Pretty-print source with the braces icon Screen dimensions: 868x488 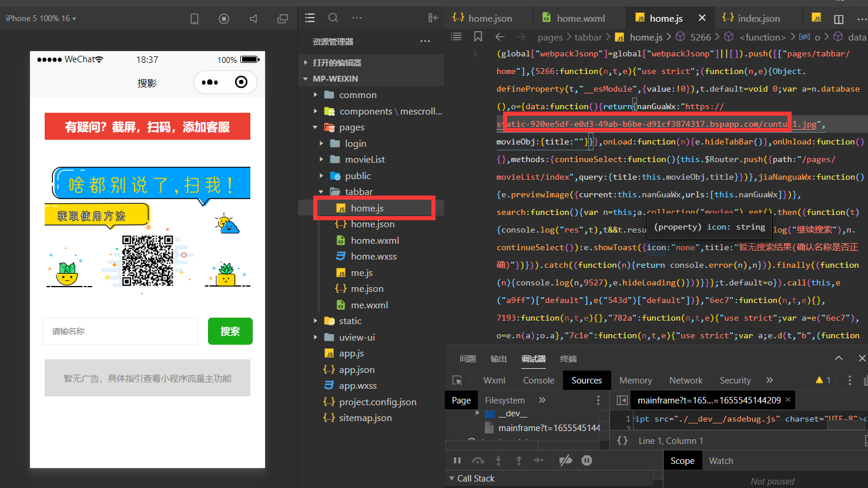click(622, 440)
